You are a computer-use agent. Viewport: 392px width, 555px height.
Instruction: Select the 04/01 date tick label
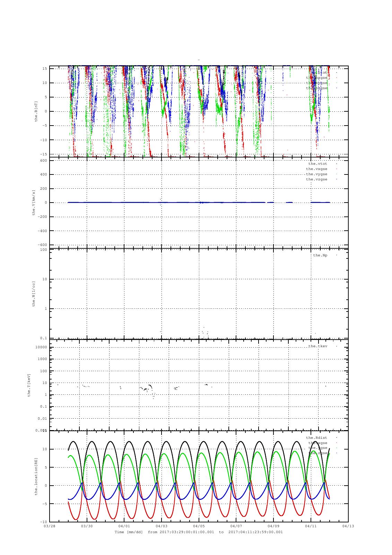[x=124, y=526]
